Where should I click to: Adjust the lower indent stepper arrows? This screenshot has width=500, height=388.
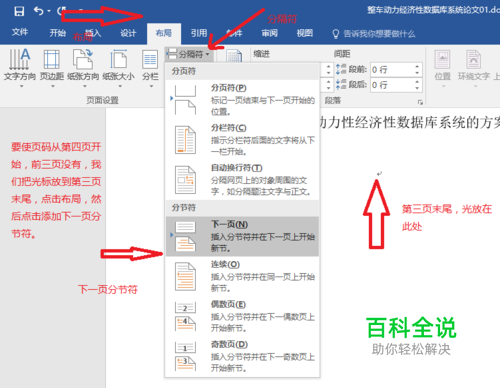[x=328, y=85]
